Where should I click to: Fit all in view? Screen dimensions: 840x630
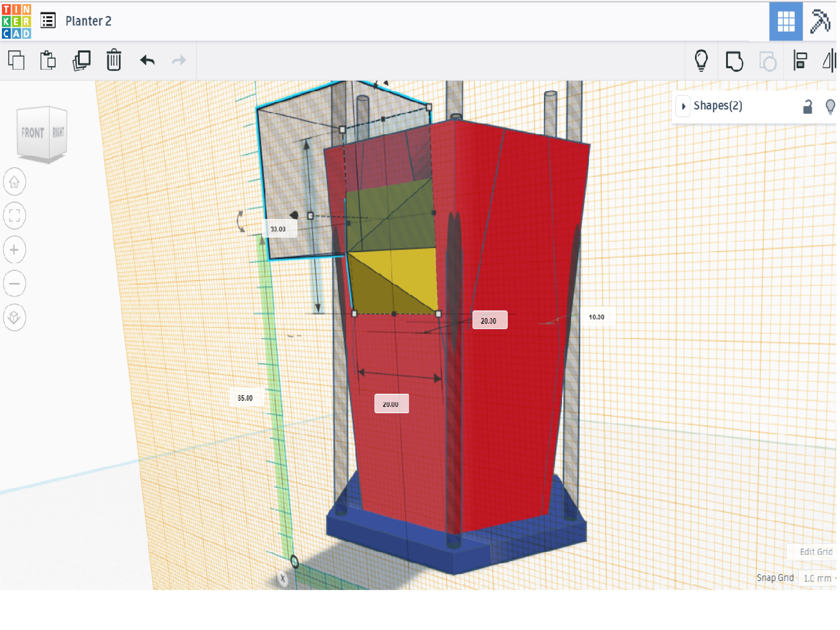tap(14, 216)
